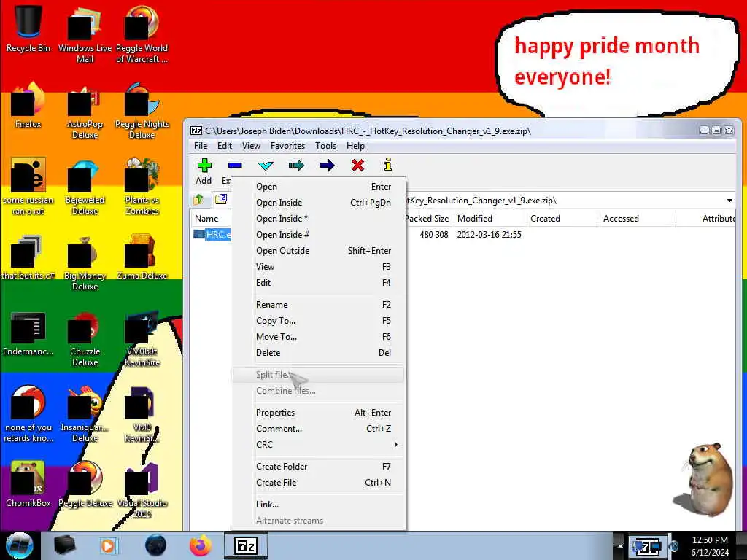Select Properties in the context menu
This screenshot has height=560, width=747.
pos(318,413)
